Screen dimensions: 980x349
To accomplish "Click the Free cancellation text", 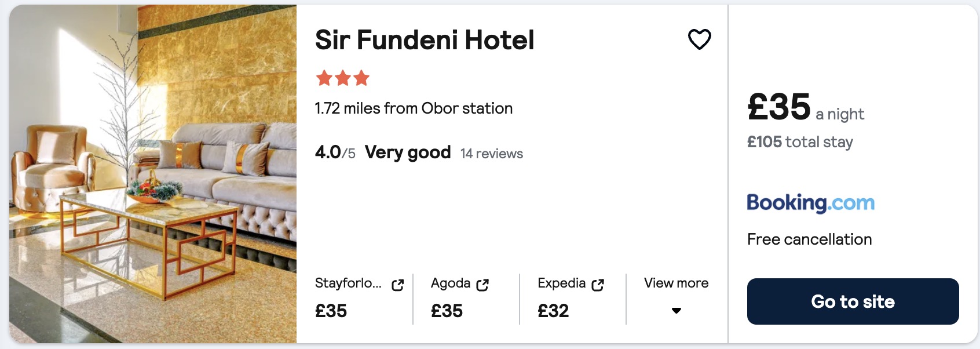I will coord(809,239).
